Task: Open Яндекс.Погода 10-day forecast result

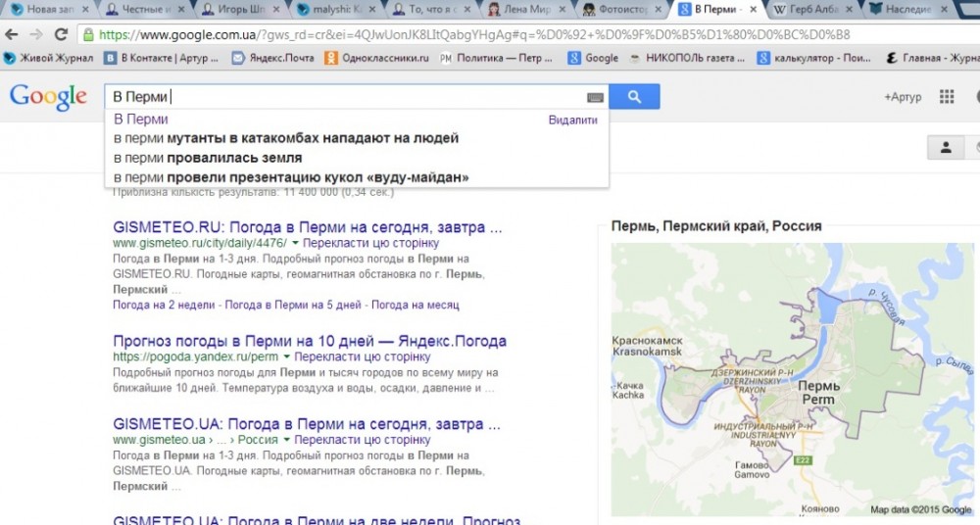Action: pos(310,341)
